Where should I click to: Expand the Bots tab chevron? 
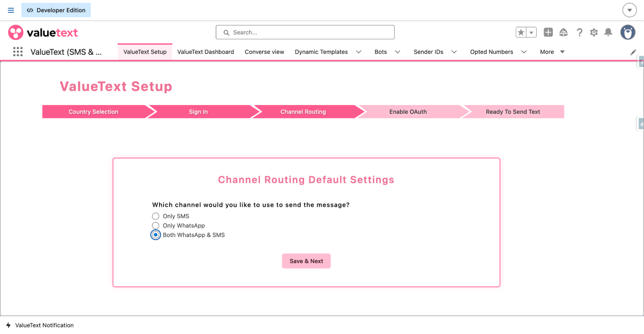398,52
